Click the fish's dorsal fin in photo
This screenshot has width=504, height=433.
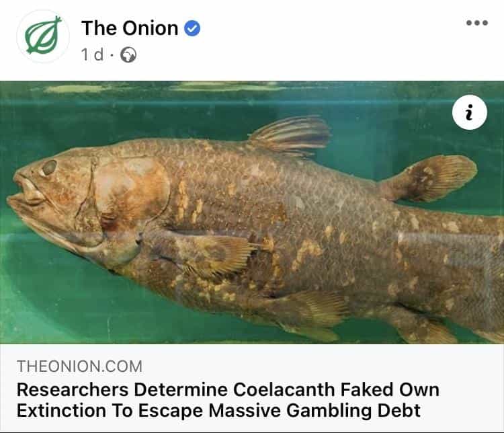(290, 134)
